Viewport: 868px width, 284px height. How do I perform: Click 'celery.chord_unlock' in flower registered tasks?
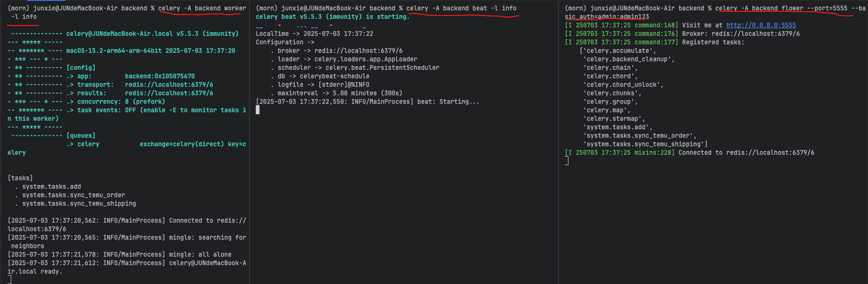623,85
